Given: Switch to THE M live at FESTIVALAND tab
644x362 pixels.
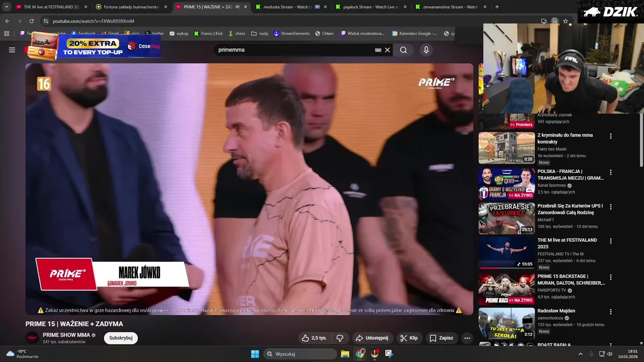Looking at the screenshot, I should [x=51, y=7].
